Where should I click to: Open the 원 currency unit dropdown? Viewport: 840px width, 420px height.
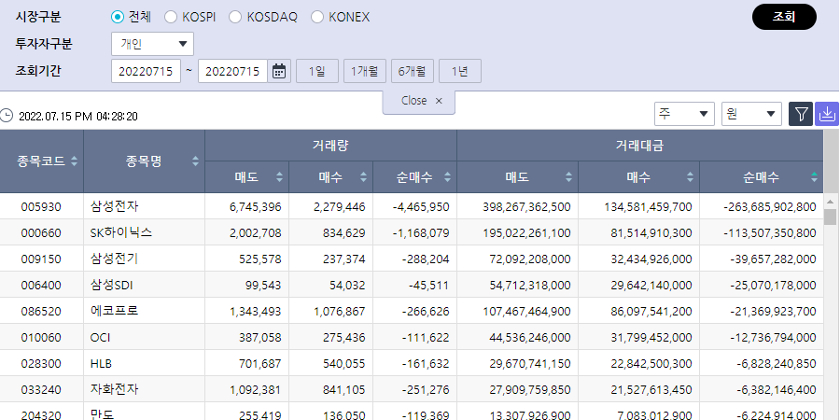point(751,114)
